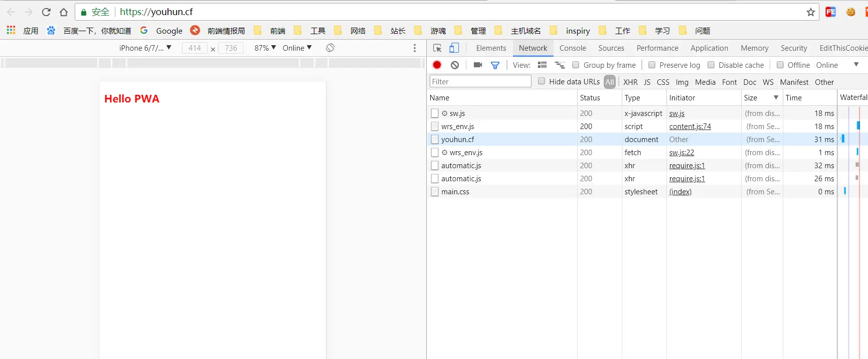The width and height of the screenshot is (868, 359).
Task: Open the content.js:74 initiator link
Action: pos(690,127)
